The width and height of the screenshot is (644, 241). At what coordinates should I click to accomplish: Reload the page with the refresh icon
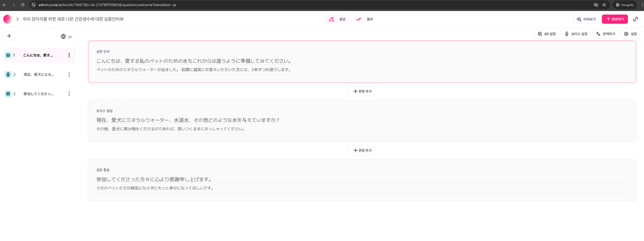pyautogui.click(x=23, y=5)
